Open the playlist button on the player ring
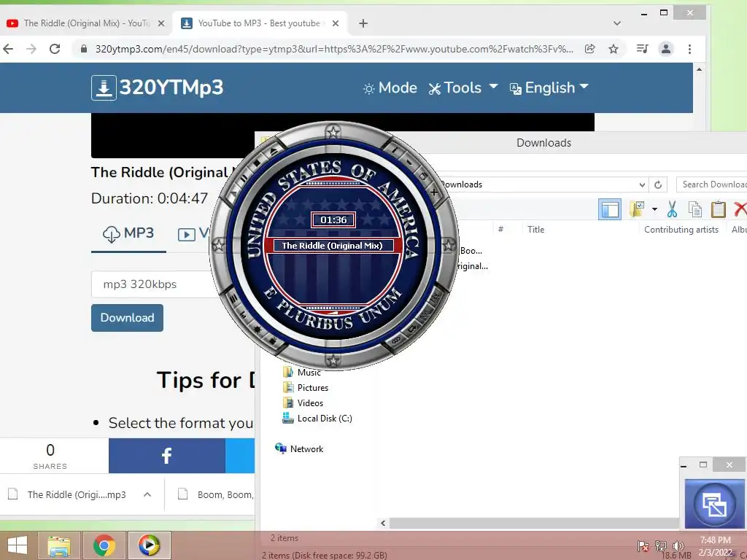Viewport: 747px width, 560px height. click(233, 298)
